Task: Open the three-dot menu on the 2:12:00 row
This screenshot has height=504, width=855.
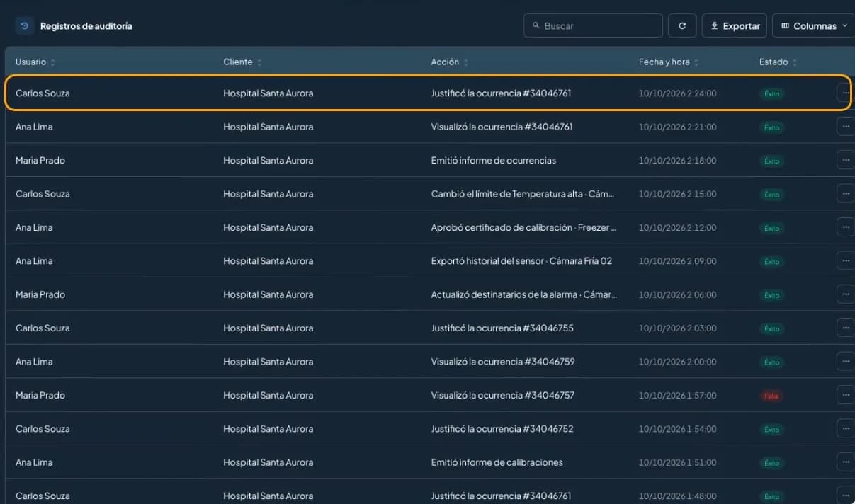Action: (x=845, y=227)
